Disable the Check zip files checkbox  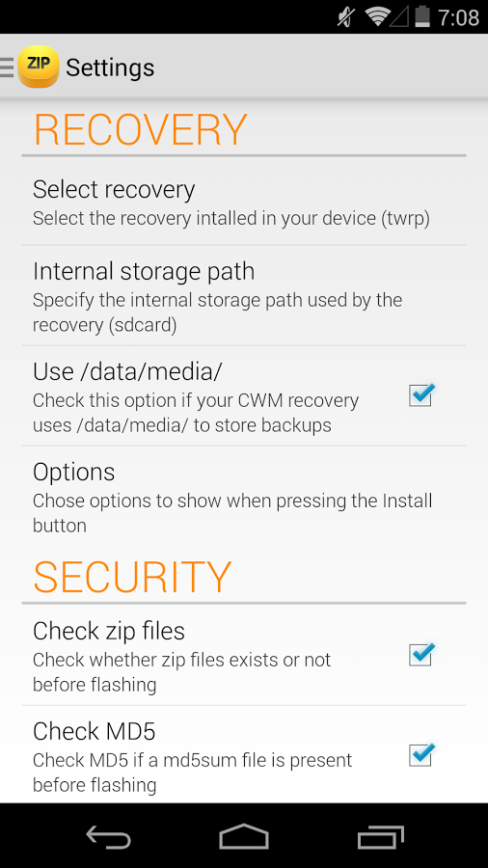pyautogui.click(x=421, y=655)
